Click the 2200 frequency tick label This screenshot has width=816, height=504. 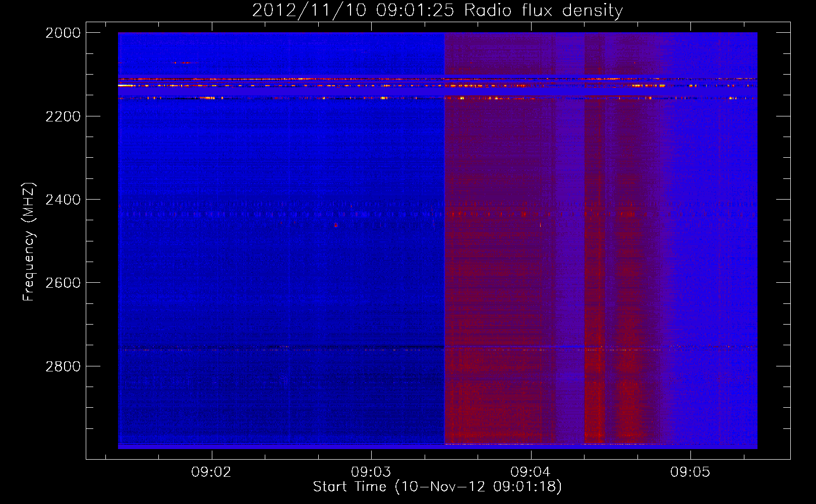pos(63,116)
